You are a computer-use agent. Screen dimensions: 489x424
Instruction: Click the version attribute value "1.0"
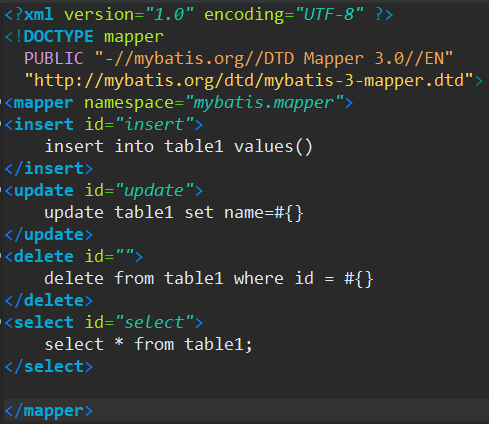170,15
